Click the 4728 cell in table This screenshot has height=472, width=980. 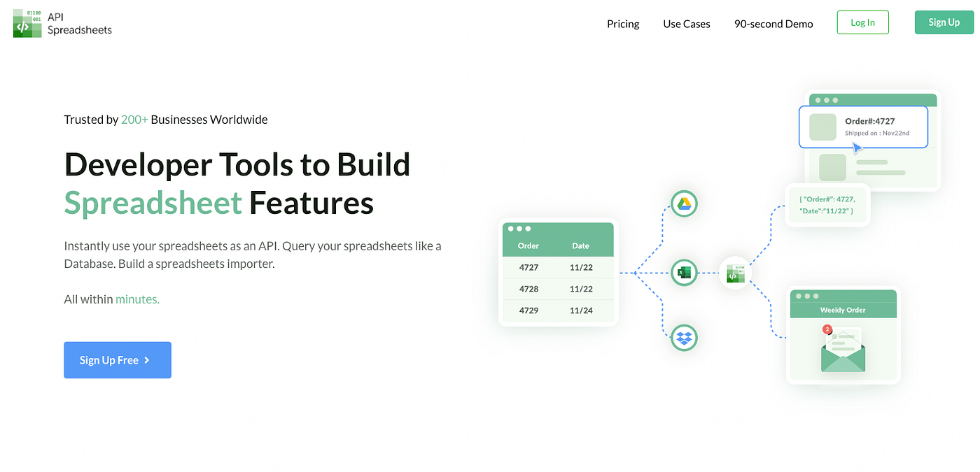click(x=528, y=289)
